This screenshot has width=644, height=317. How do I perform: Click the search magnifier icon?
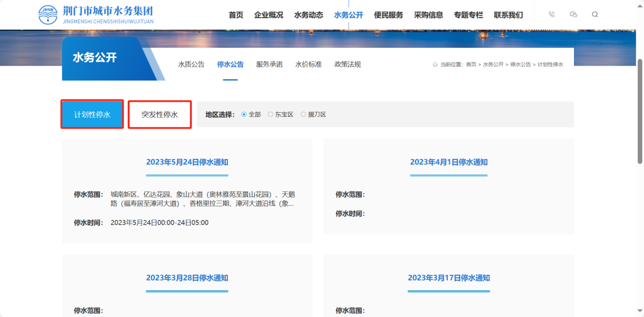pyautogui.click(x=595, y=15)
